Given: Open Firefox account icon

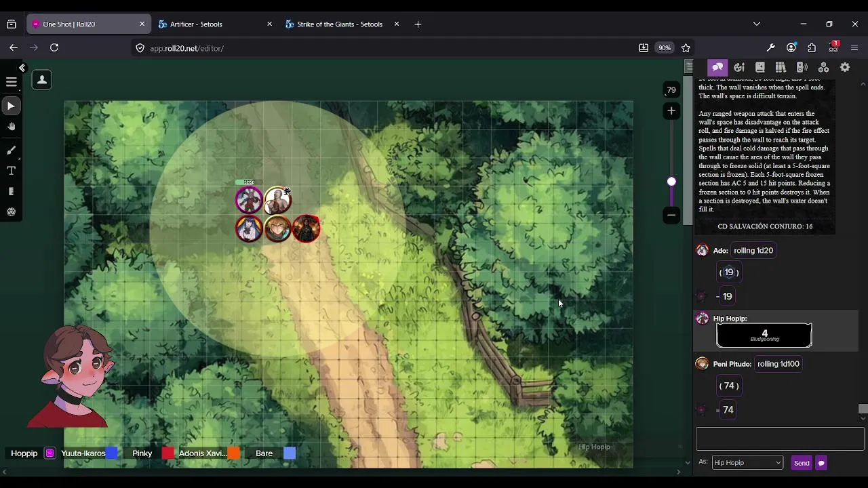Looking at the screenshot, I should tap(791, 48).
